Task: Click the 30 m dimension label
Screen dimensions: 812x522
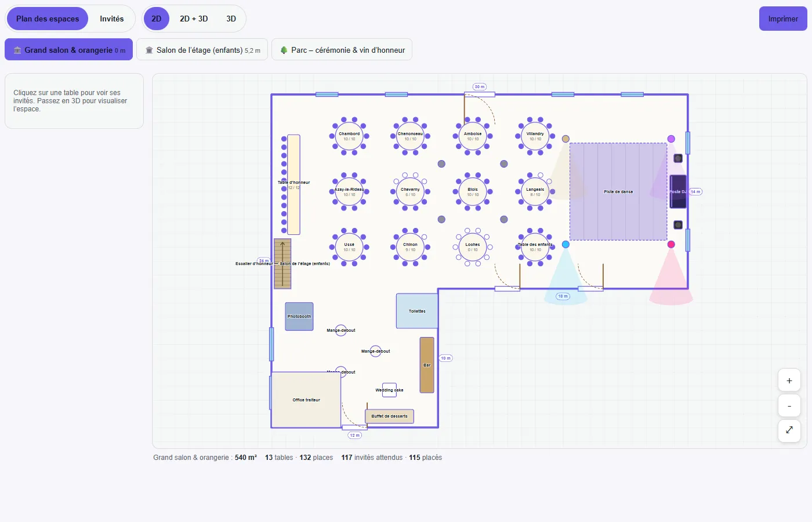Action: pos(479,87)
